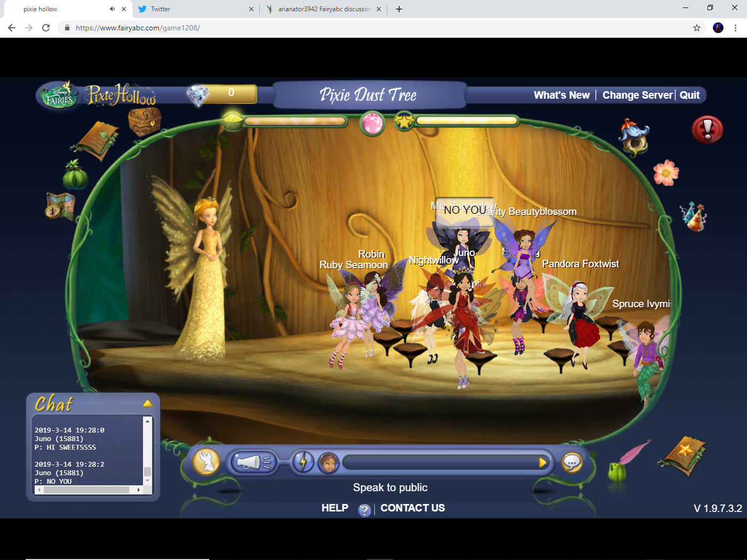The height and width of the screenshot is (560, 747).
Task: Open the wooden treasure chest
Action: coord(143,123)
